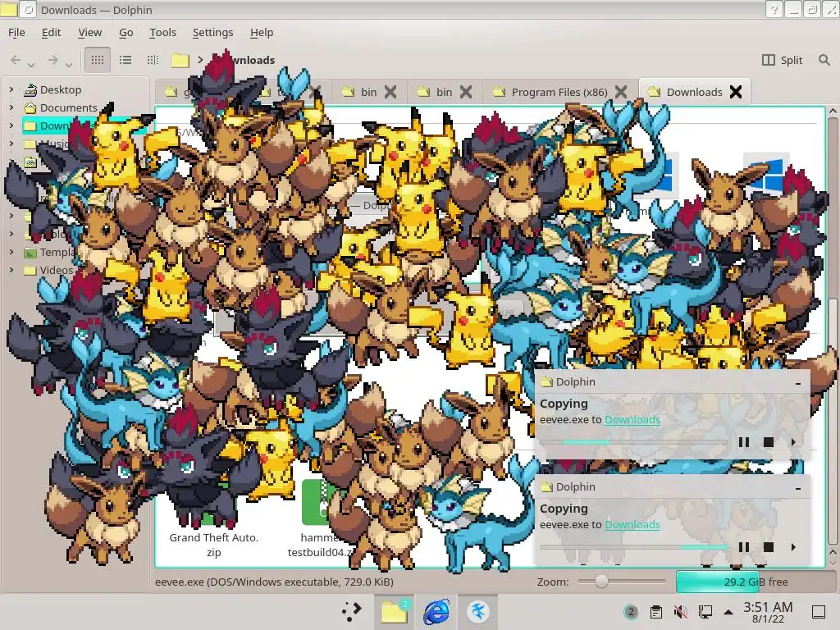Open Downloads link in upper copy notification
This screenshot has width=840, height=630.
(x=632, y=419)
